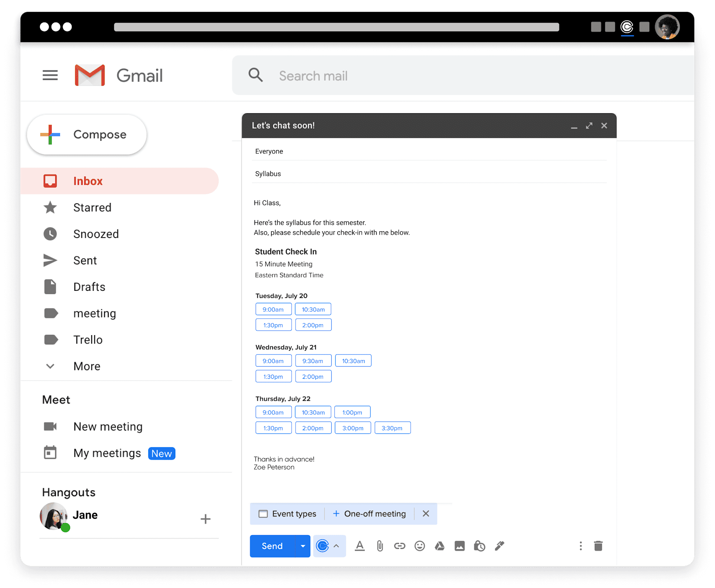Add a One-off meeting

pyautogui.click(x=370, y=514)
